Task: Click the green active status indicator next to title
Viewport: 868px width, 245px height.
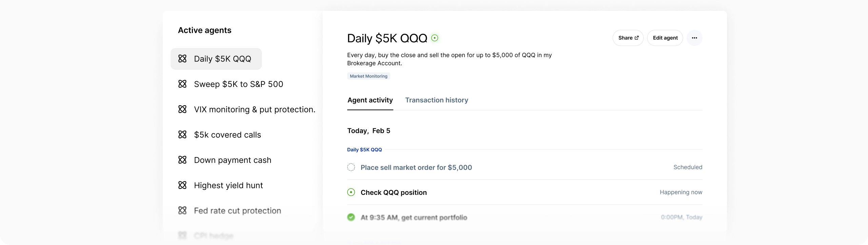Action: coord(435,38)
